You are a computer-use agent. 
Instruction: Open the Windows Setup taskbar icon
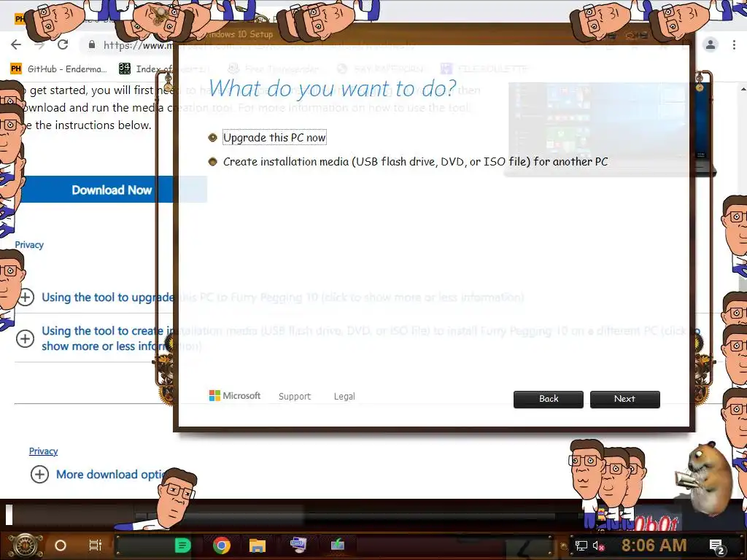[x=338, y=545]
